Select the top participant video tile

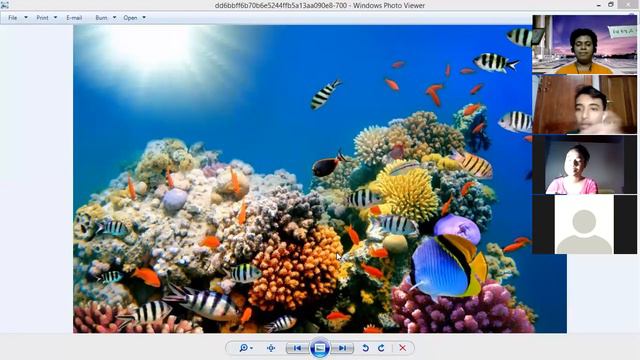click(x=584, y=44)
